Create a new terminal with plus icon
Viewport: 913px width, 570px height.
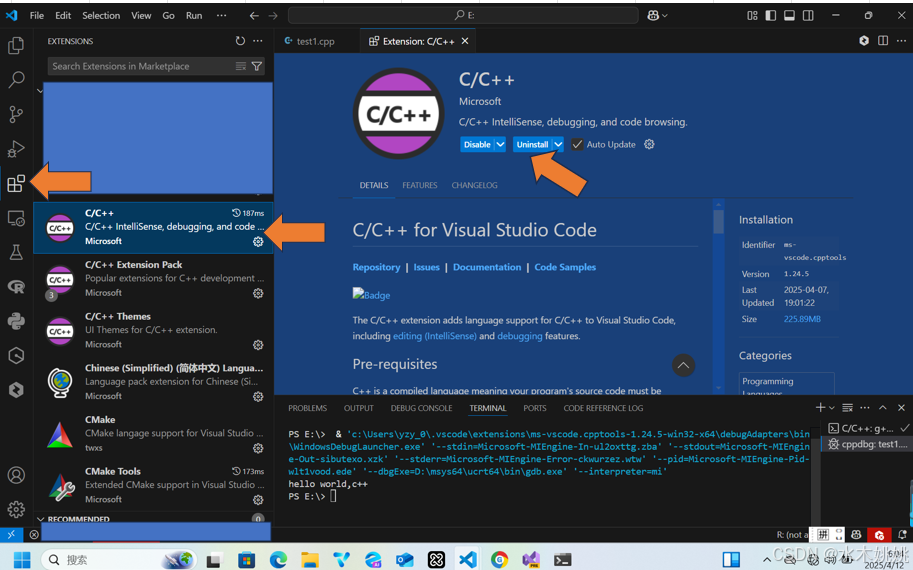click(820, 408)
